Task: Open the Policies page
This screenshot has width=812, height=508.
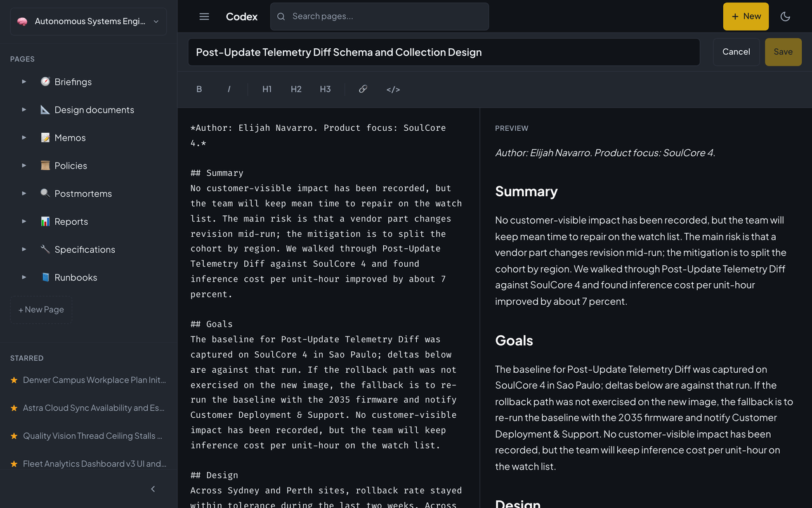Action: [70, 166]
